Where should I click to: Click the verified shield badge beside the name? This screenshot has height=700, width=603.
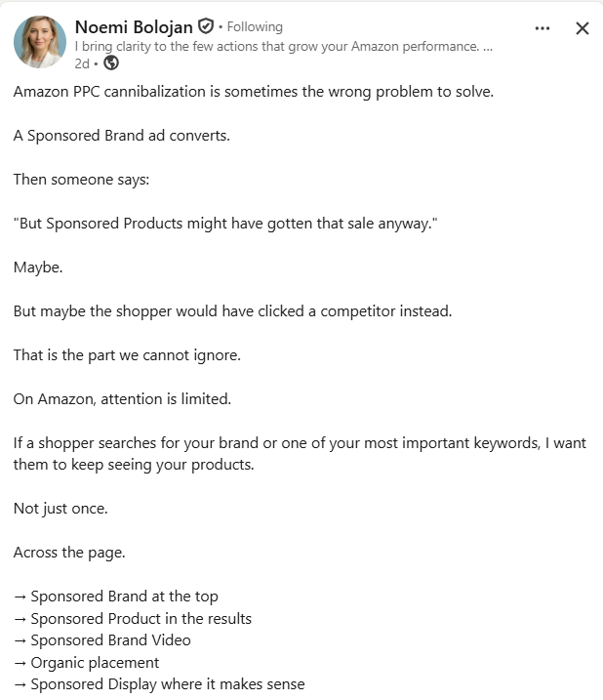205,26
